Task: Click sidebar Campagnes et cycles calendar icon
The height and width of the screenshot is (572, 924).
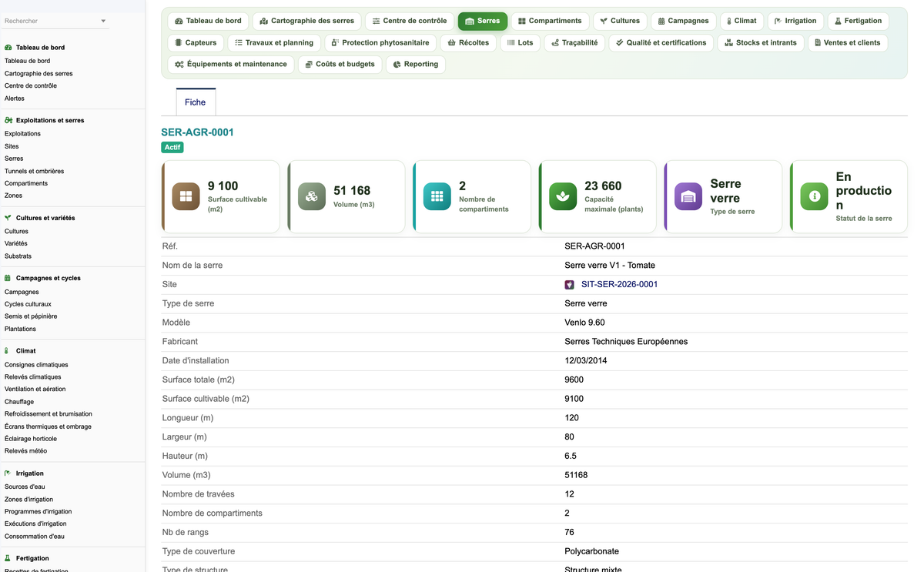Action: point(8,278)
